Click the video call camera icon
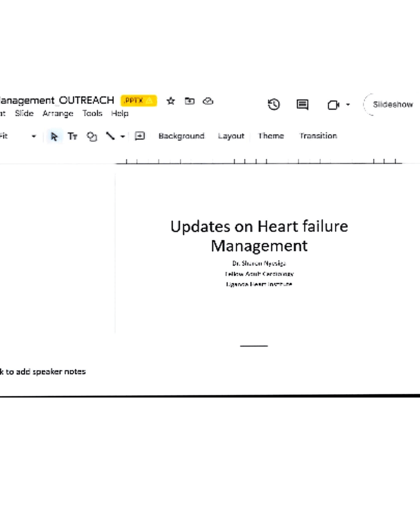 tap(333, 105)
